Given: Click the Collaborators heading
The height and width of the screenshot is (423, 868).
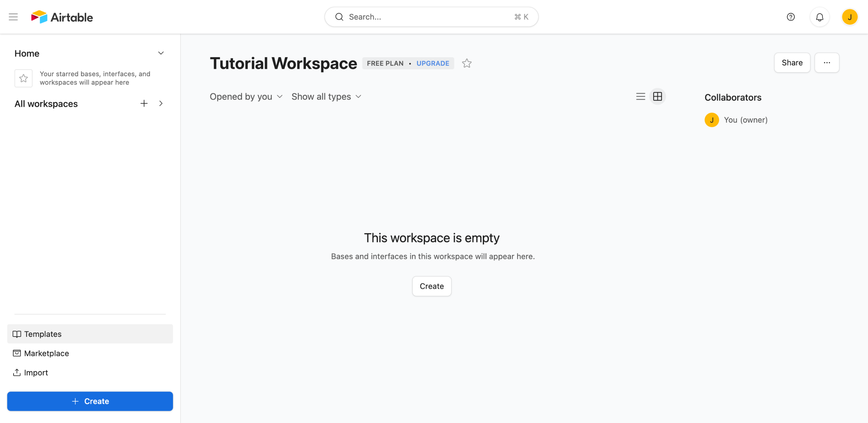Looking at the screenshot, I should click(733, 98).
